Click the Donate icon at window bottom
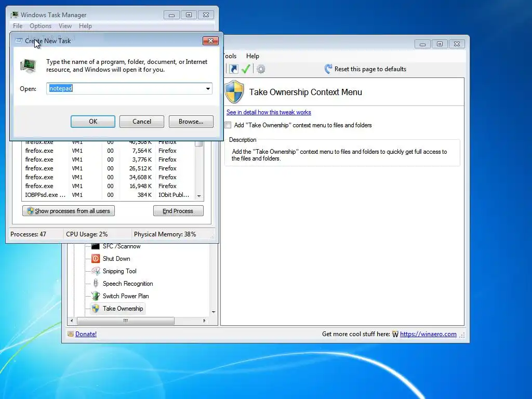This screenshot has height=399, width=532. click(71, 334)
